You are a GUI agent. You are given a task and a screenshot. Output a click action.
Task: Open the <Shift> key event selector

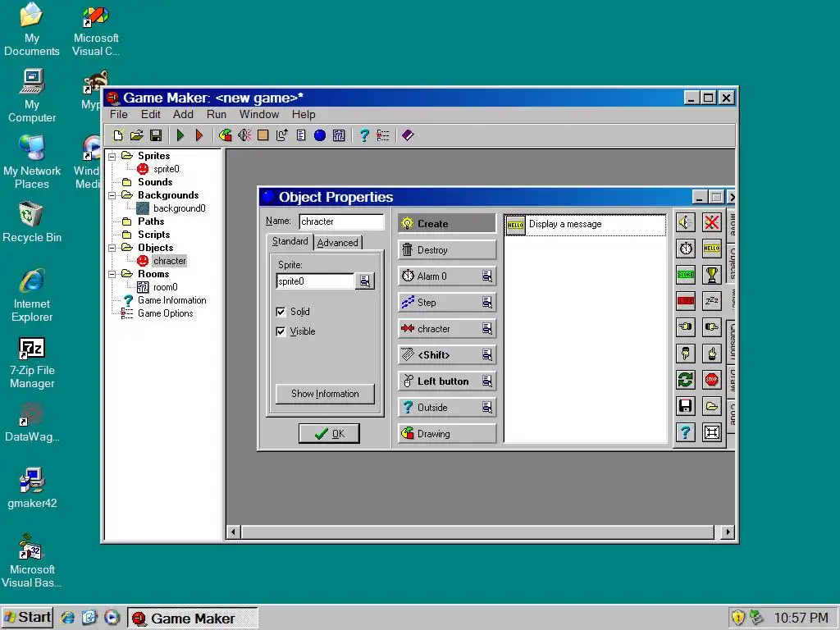click(487, 354)
